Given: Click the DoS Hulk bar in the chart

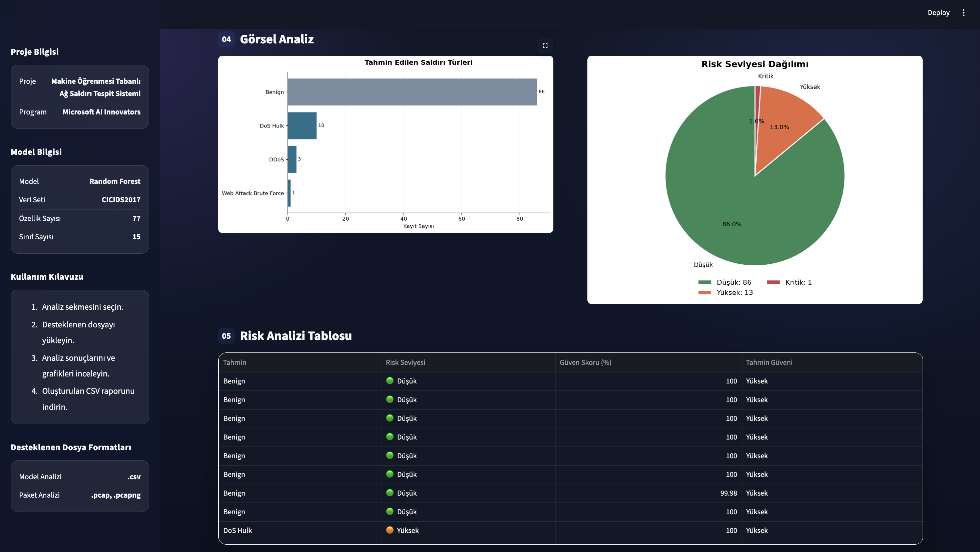Looking at the screenshot, I should tap(302, 125).
